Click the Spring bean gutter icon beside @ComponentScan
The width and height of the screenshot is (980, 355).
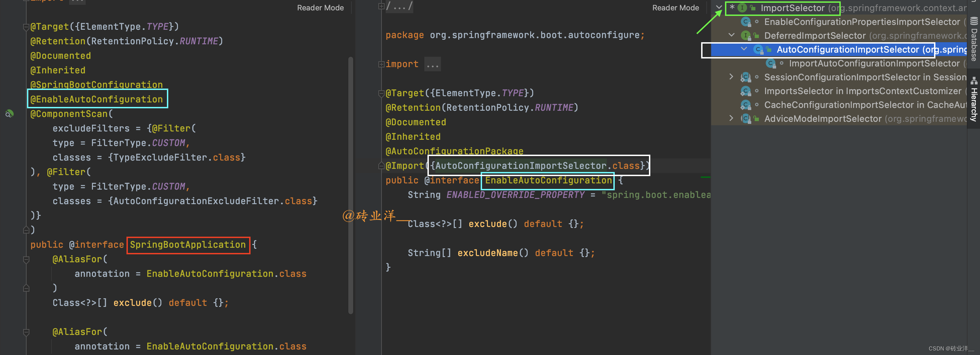[10, 113]
